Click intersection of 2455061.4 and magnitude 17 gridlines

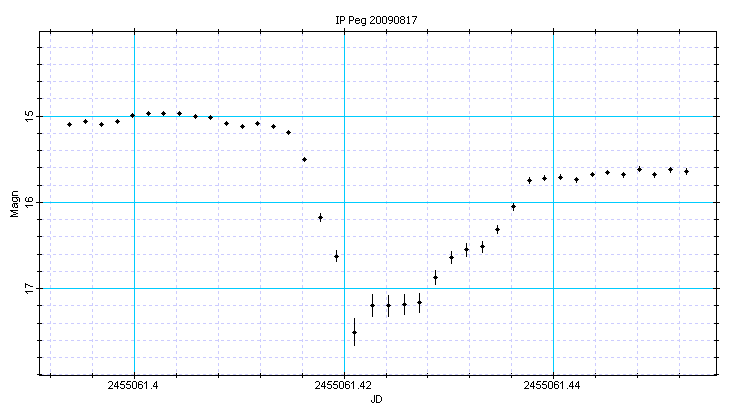[134, 288]
